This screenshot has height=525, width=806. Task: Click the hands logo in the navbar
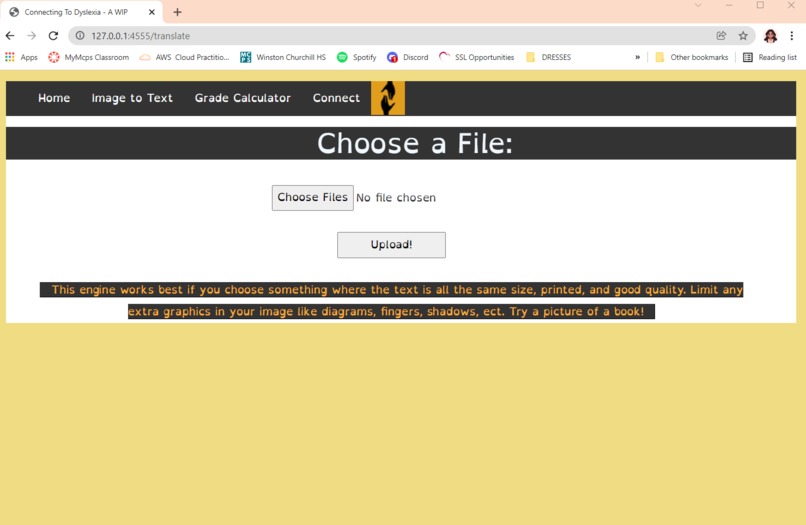point(388,98)
